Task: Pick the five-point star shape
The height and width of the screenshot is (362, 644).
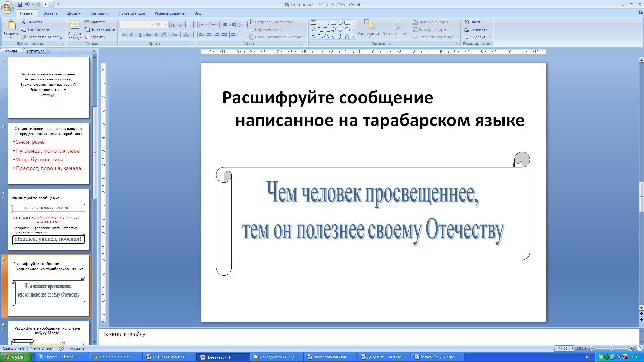Action: coord(347,36)
